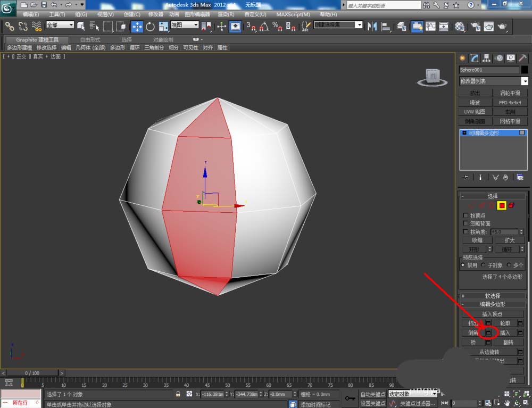Open the Hierarchy panel tab
Viewport: 532px width, 408px height.
pyautogui.click(x=487, y=58)
